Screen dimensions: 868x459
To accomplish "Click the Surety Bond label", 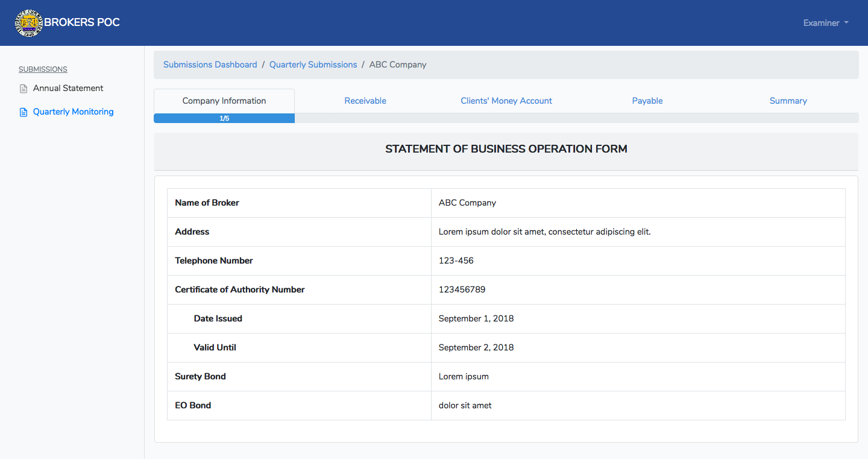I will pos(201,376).
